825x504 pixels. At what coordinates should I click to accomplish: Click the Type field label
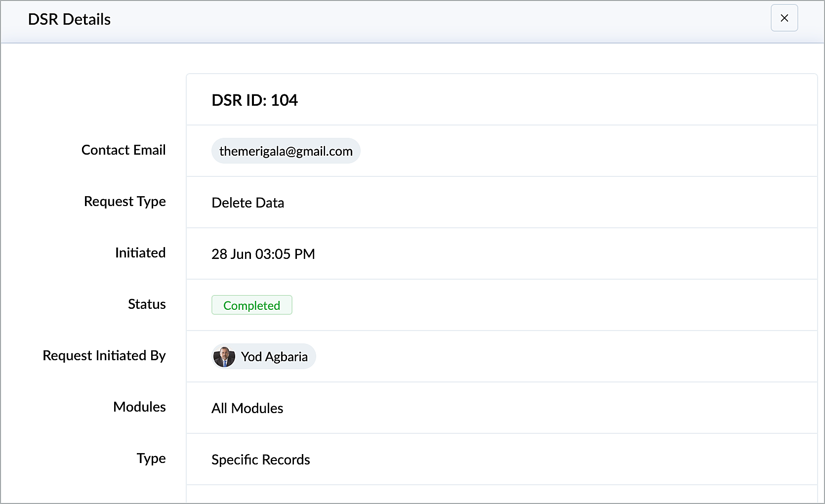click(x=151, y=459)
